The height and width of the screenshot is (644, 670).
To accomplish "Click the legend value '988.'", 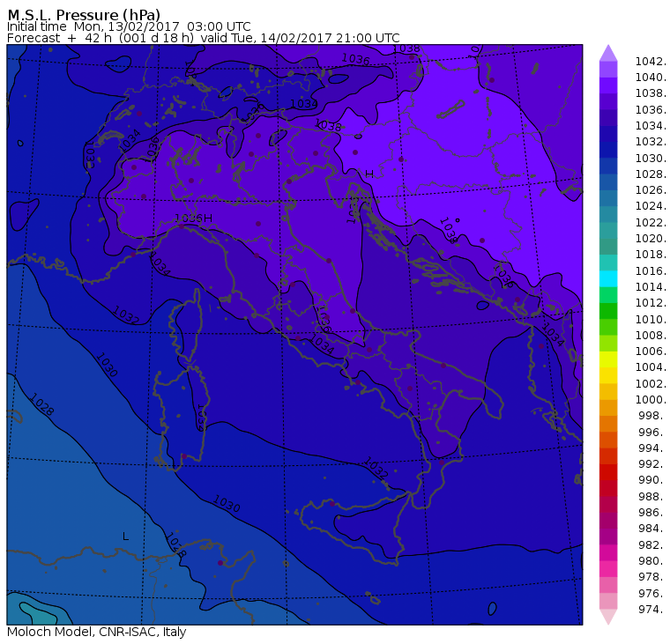I will coord(652,496).
